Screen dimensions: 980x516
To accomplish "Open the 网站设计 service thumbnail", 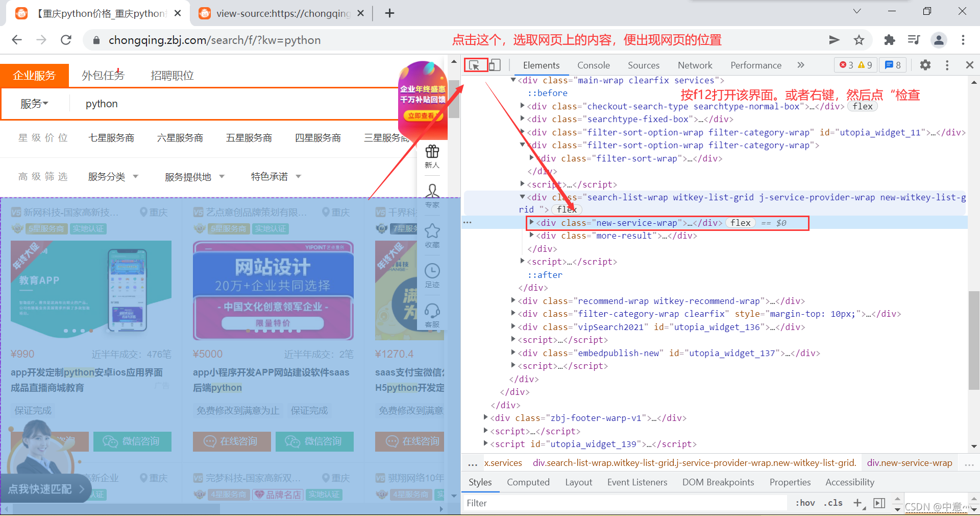I will coord(273,291).
